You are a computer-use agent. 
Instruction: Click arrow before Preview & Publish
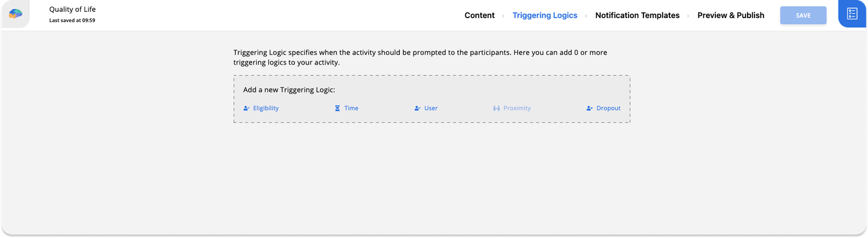pos(688,16)
